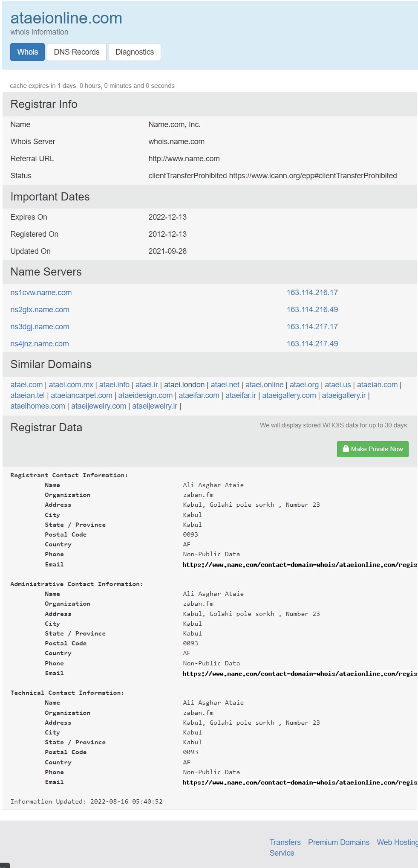Open the Diagnostics tab
The width and height of the screenshot is (418, 868).
coord(135,52)
